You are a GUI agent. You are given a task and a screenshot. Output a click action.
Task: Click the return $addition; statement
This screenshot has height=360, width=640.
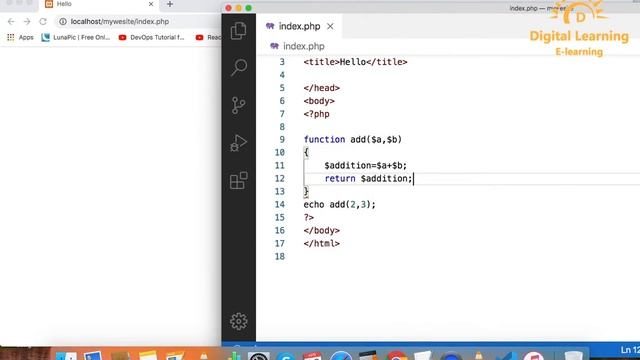tap(369, 179)
